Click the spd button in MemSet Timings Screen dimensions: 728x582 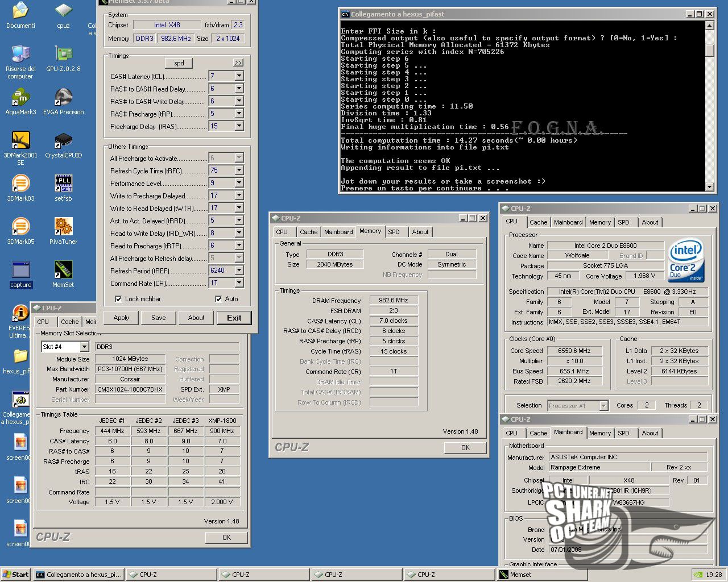coord(179,63)
